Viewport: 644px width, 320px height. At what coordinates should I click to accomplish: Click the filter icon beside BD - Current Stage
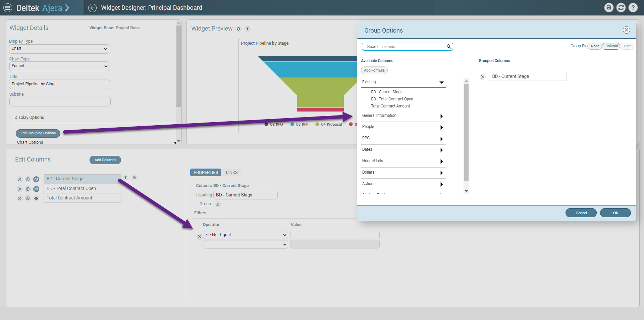click(126, 178)
